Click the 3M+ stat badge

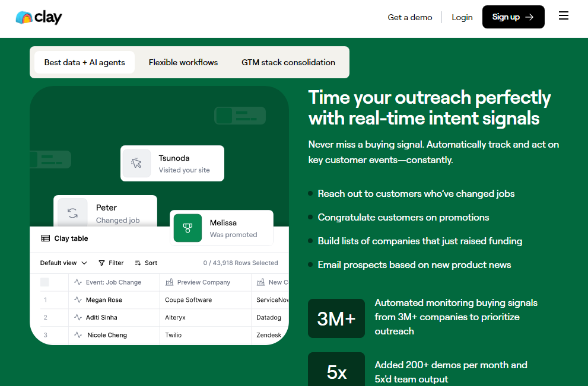(336, 318)
